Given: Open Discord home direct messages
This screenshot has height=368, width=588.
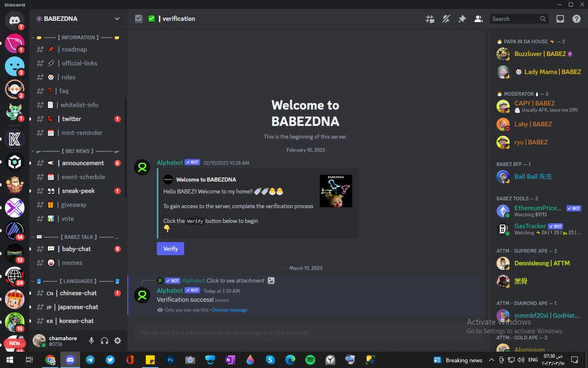Looking at the screenshot, I should 15,20.
